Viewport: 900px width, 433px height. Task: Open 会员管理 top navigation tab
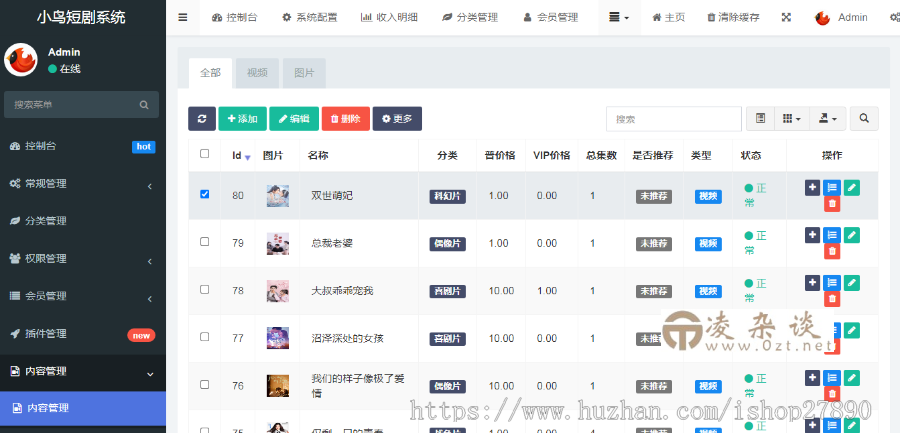[x=550, y=17]
